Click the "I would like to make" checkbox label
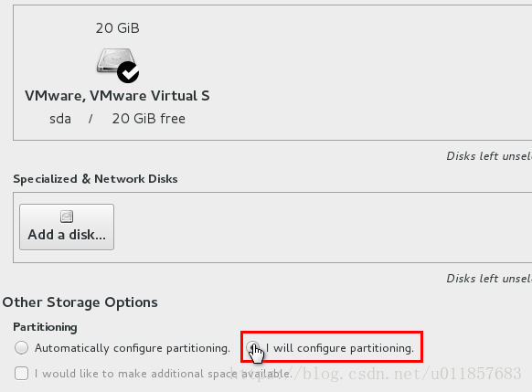Screen dimensions: 532x392 164,374
